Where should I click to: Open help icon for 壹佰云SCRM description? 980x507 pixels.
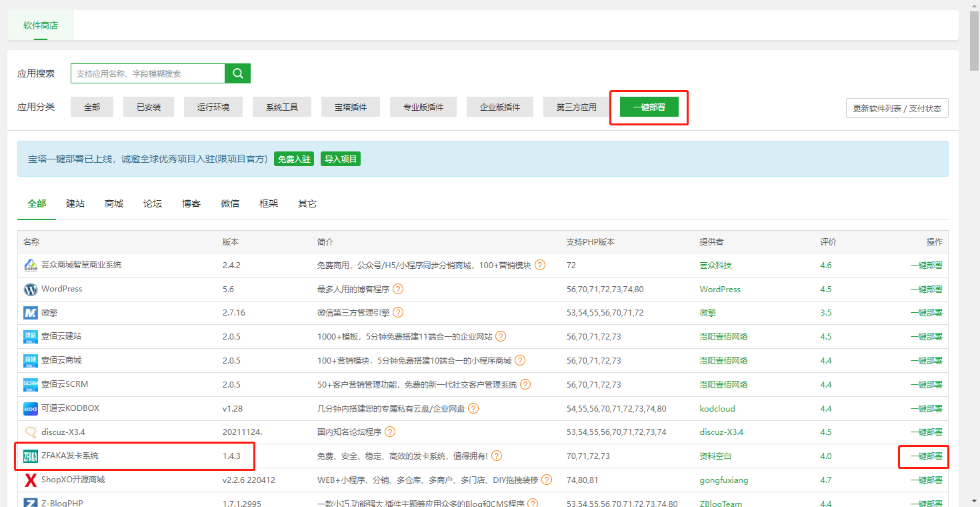coord(525,384)
